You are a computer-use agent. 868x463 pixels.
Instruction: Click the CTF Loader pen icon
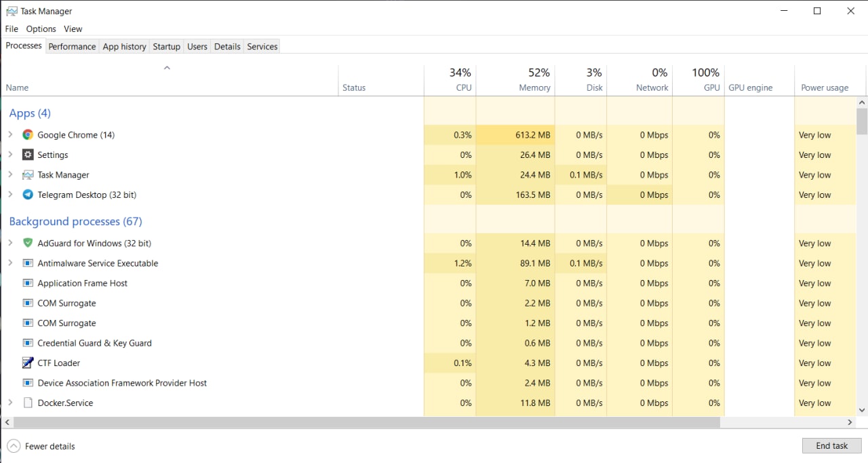coord(28,363)
